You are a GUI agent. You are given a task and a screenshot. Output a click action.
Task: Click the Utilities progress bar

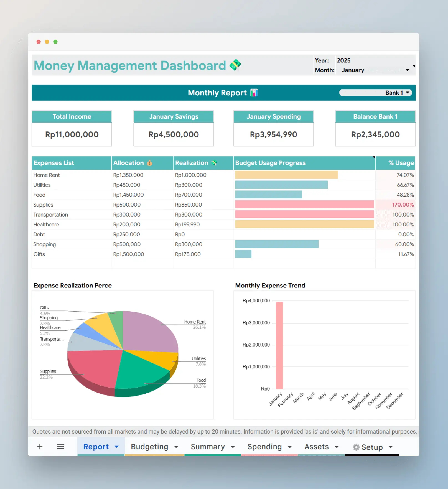click(281, 185)
